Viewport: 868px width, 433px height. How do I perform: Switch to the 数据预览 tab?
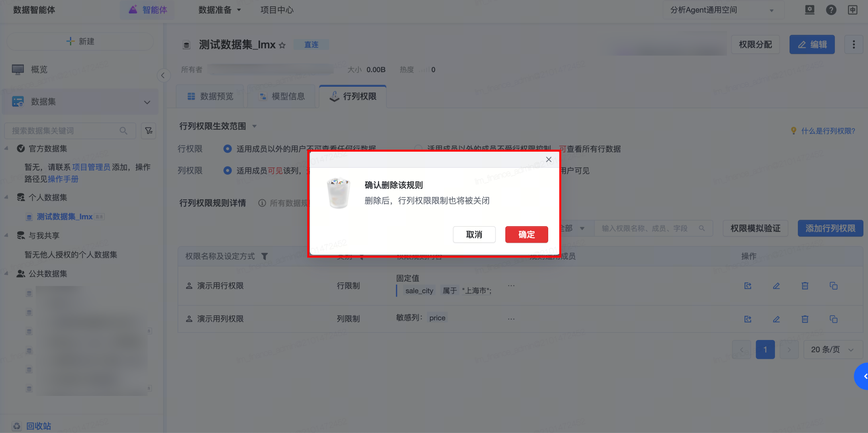pyautogui.click(x=210, y=96)
